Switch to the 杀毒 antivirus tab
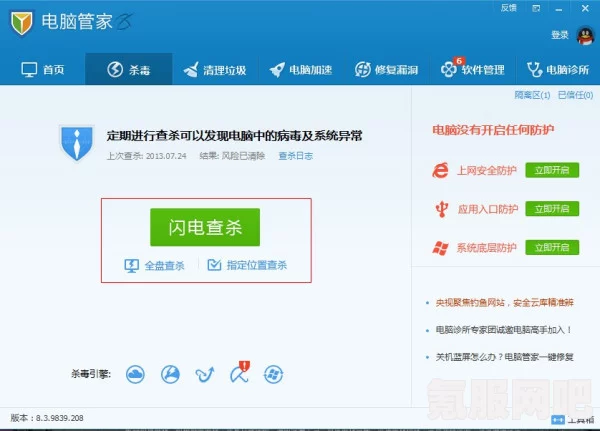 129,70
